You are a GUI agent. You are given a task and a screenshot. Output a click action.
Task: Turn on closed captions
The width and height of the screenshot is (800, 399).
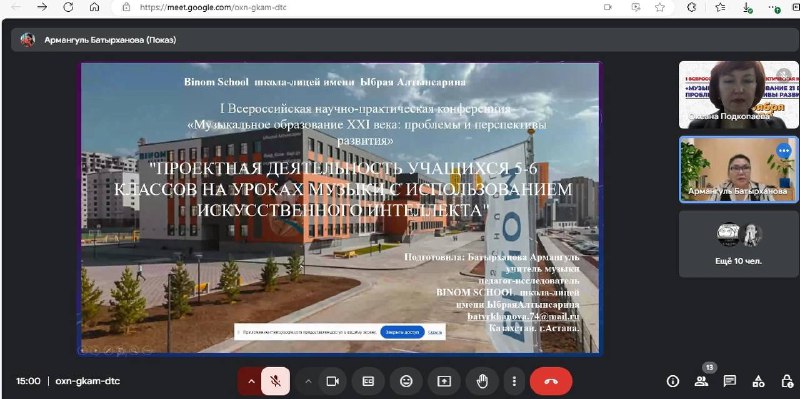pyautogui.click(x=368, y=381)
